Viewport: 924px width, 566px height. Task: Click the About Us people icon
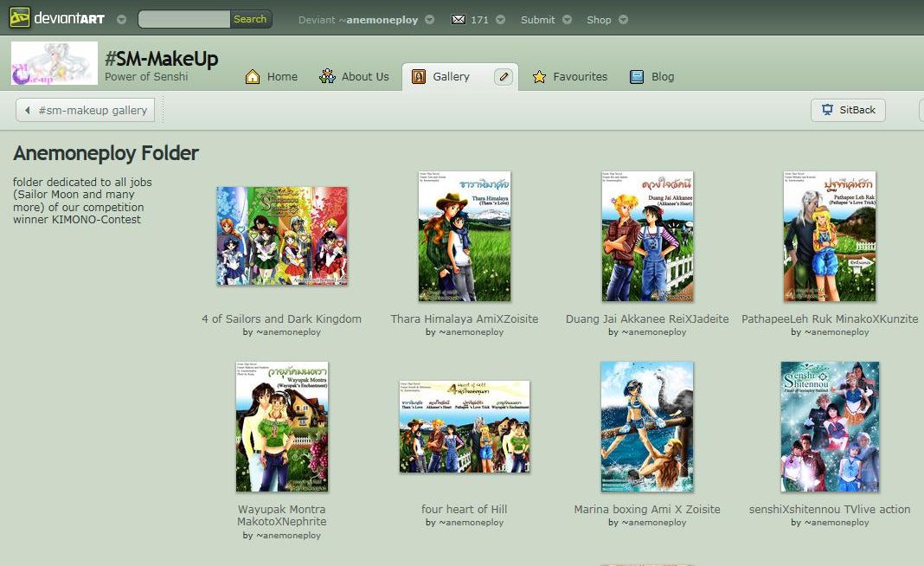coord(327,76)
